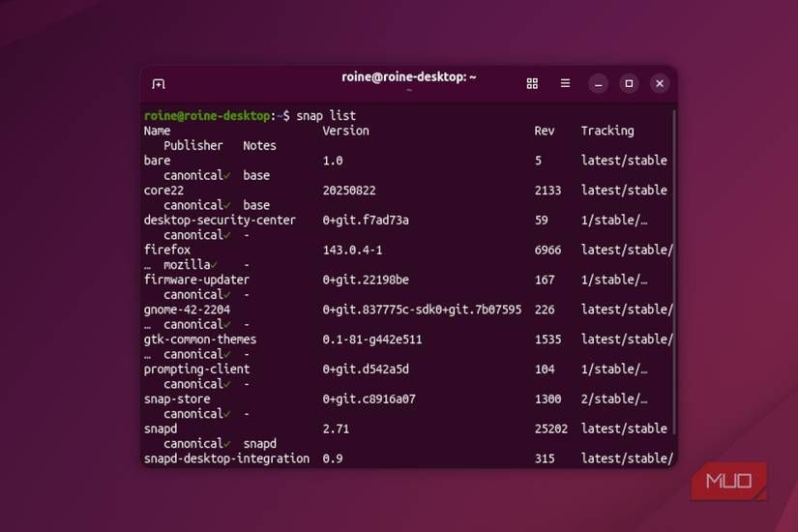
Task: Click the bare package name
Action: point(157,161)
